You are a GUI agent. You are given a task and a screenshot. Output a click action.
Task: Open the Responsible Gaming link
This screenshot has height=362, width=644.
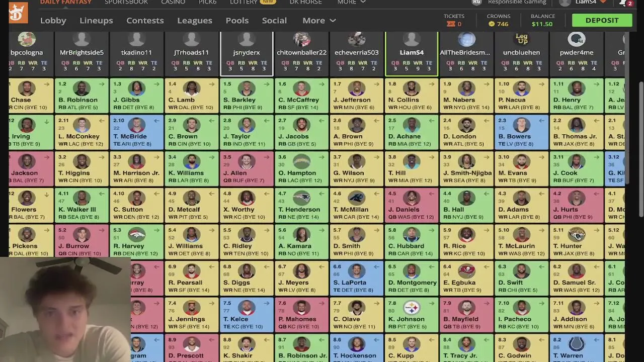coord(517,3)
